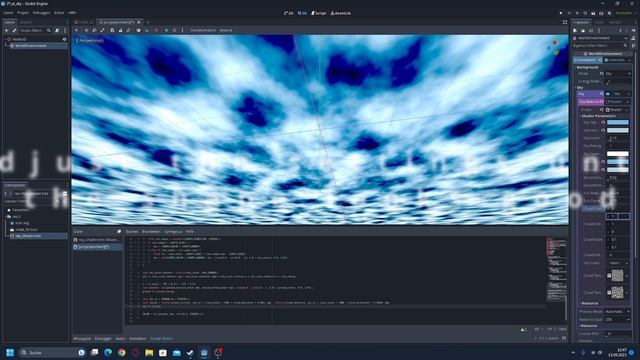Click the Inspector property filter field
The width and height of the screenshot is (640, 360).
click(599, 46)
